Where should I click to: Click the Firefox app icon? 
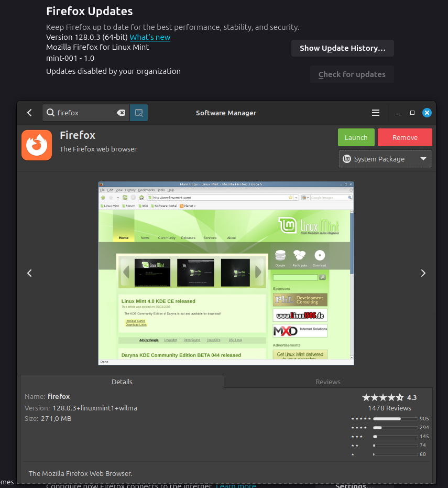pos(37,145)
